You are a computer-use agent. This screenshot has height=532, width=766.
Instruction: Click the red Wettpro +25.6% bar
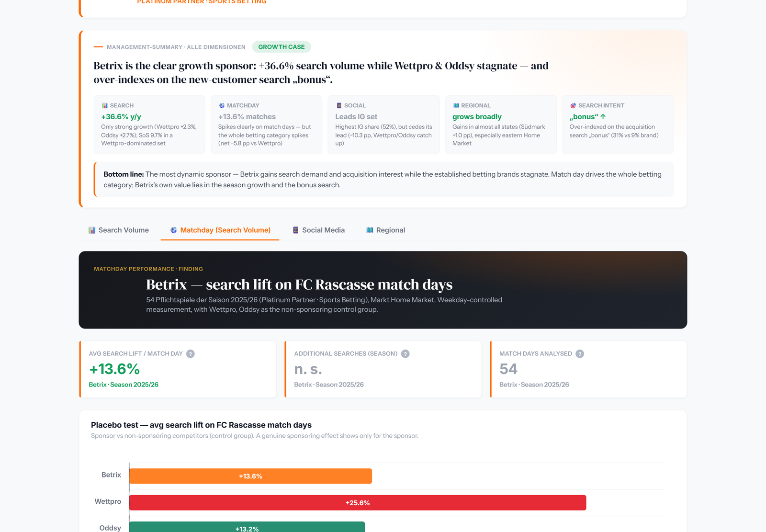358,503
